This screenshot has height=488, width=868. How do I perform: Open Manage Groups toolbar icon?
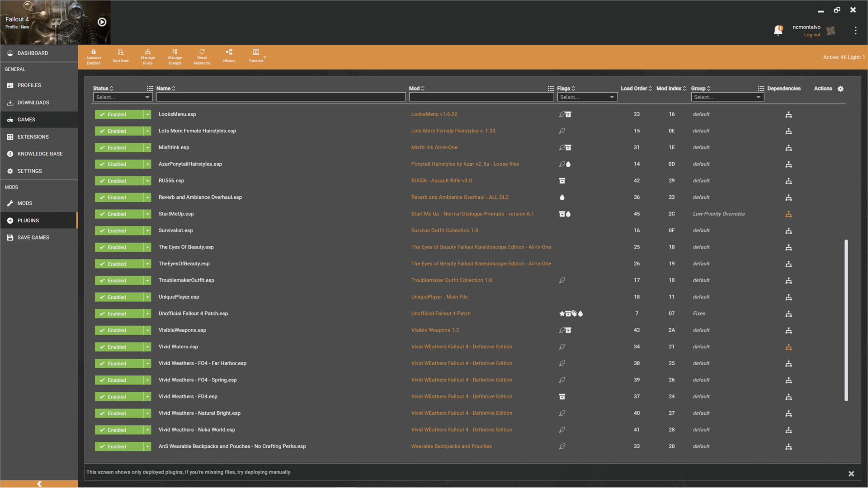(175, 52)
